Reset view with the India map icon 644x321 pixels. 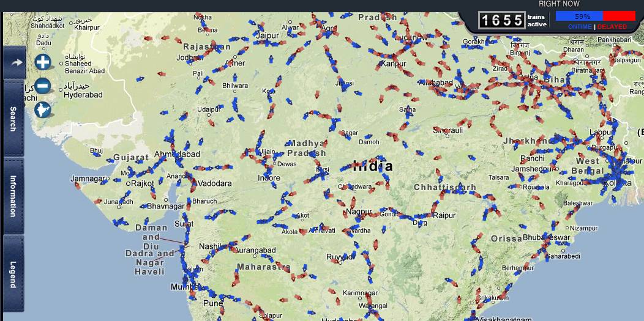[43, 110]
